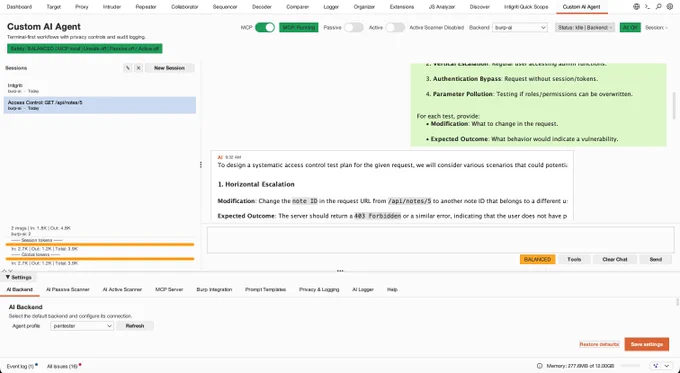Open the Collaborator tab

pos(185,7)
